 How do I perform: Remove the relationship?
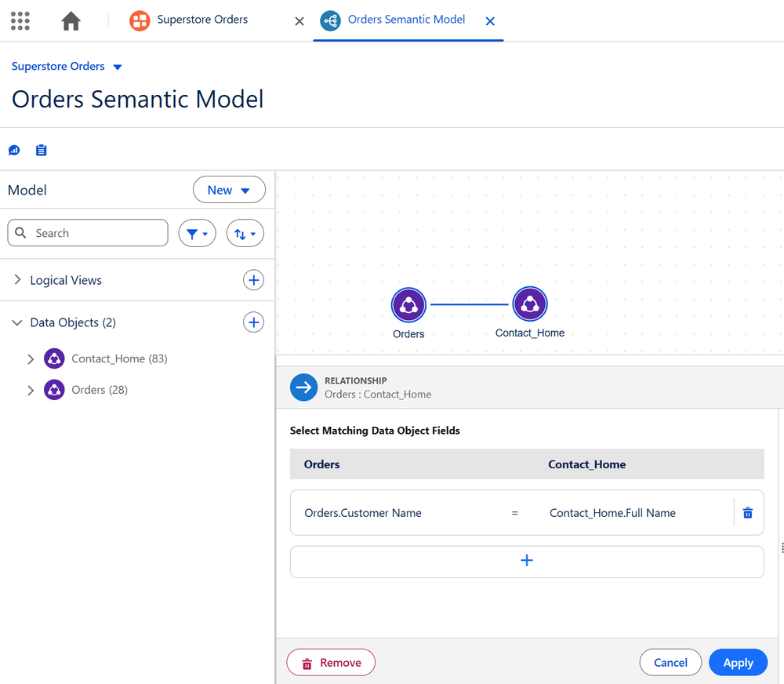click(x=331, y=663)
